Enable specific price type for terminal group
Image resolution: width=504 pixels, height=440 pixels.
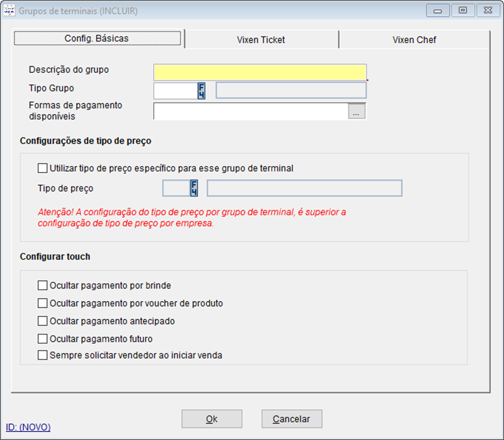(x=43, y=168)
